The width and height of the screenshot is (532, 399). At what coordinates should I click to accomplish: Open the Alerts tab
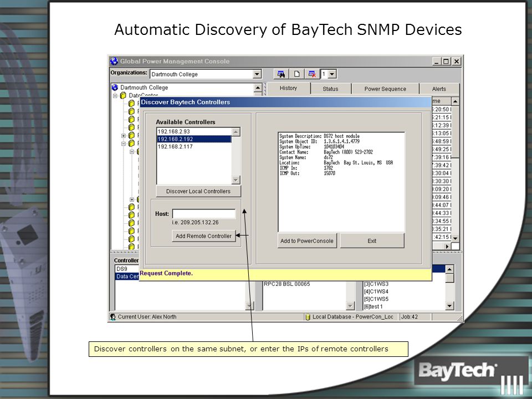pyautogui.click(x=439, y=89)
